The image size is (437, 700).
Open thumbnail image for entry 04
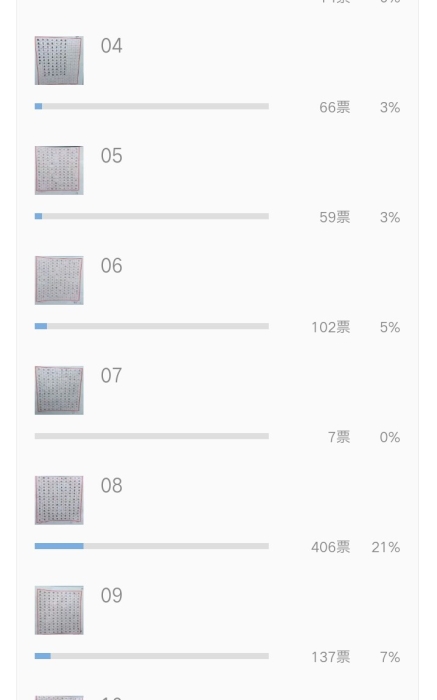59,60
